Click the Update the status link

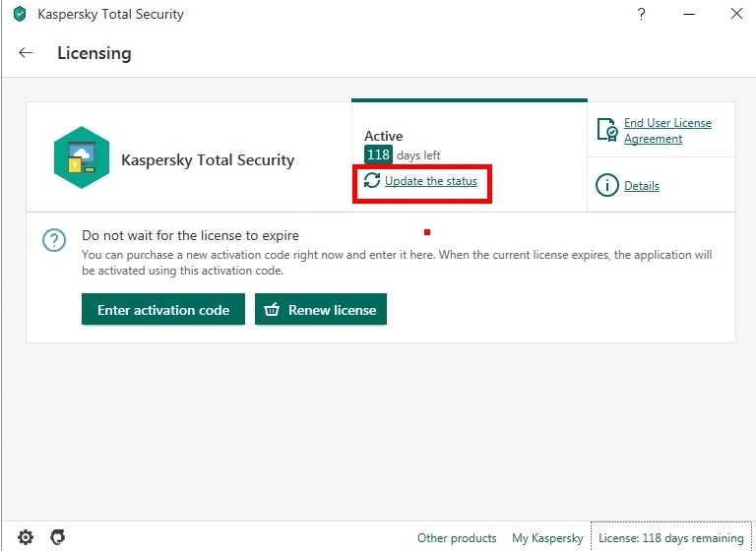click(x=430, y=181)
